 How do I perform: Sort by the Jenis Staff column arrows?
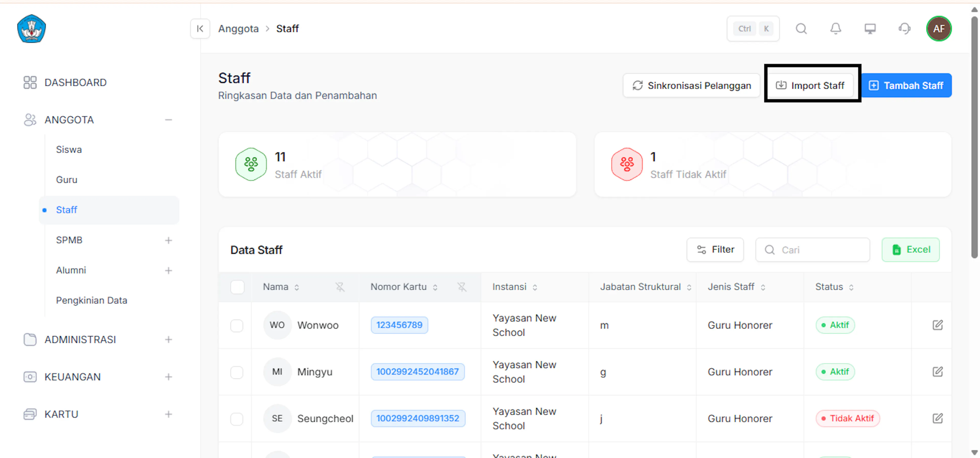[x=763, y=287]
